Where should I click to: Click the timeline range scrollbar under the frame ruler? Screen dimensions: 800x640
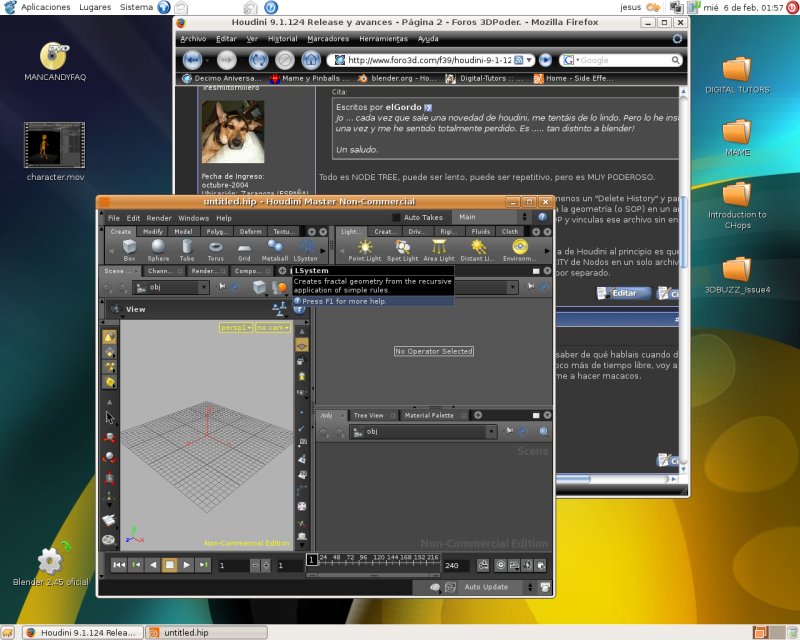[x=373, y=575]
